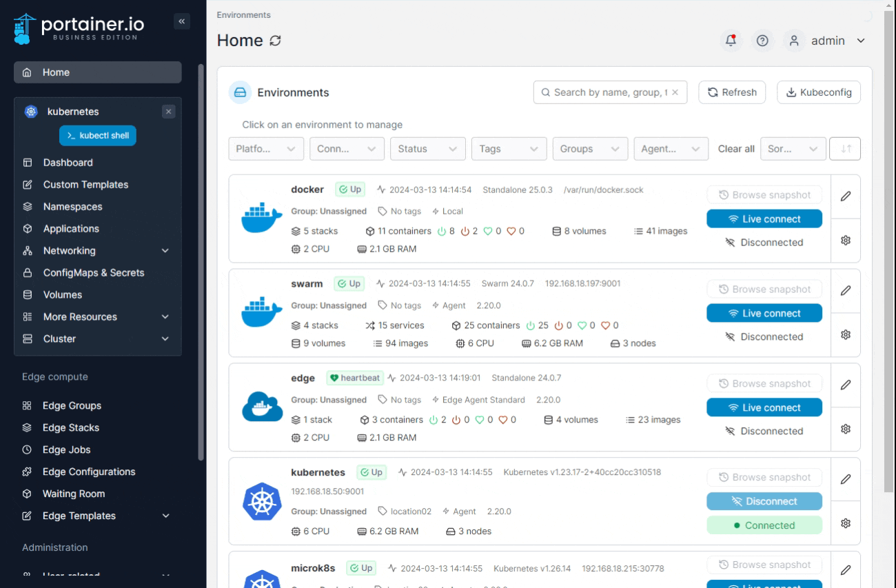
Task: Open the help question mark icon
Action: pyautogui.click(x=762, y=41)
